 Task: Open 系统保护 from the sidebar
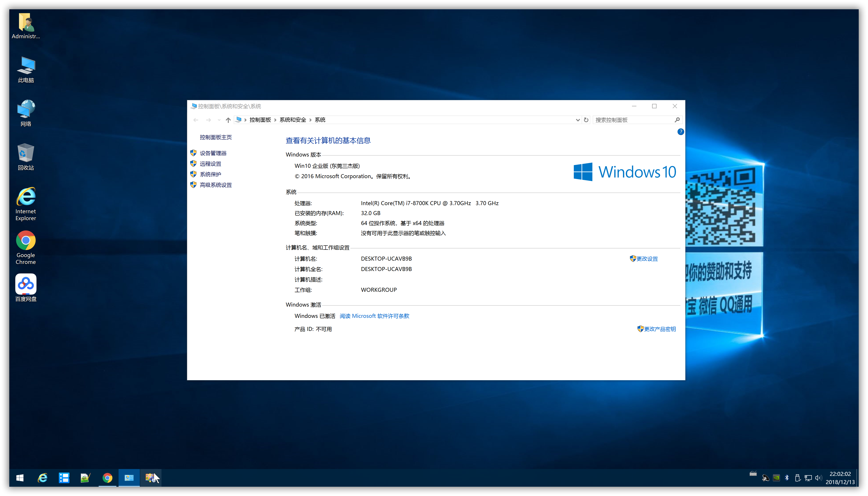click(x=210, y=174)
